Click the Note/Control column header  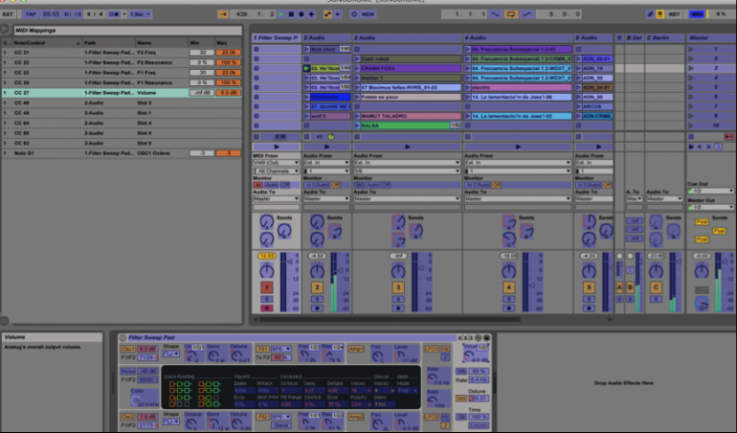point(46,43)
